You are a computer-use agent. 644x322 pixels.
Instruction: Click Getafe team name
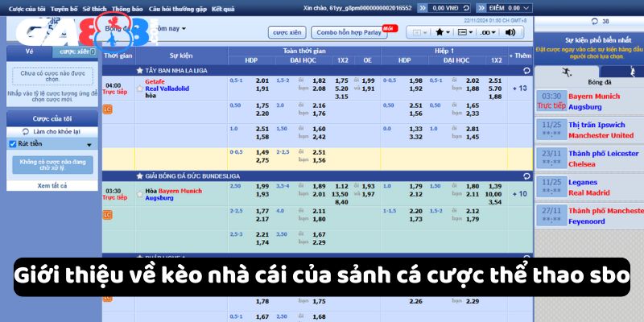[x=155, y=82]
